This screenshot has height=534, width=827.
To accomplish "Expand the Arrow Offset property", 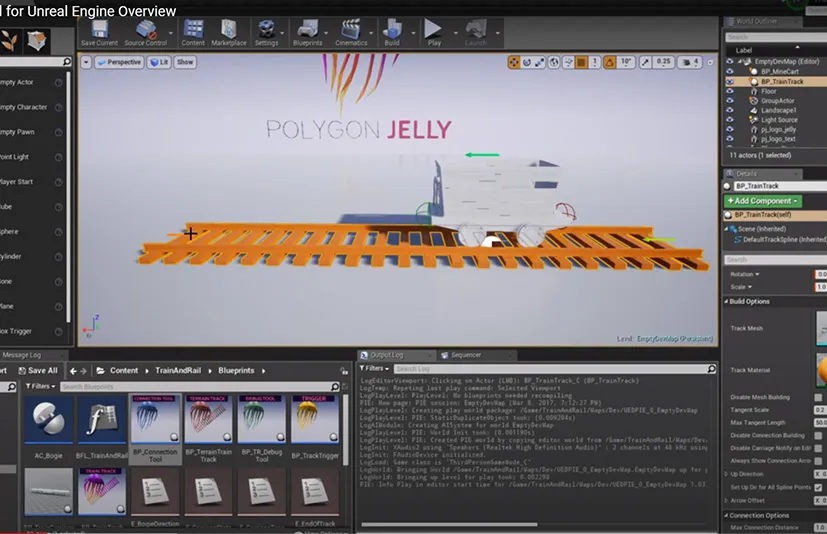I will (x=727, y=500).
